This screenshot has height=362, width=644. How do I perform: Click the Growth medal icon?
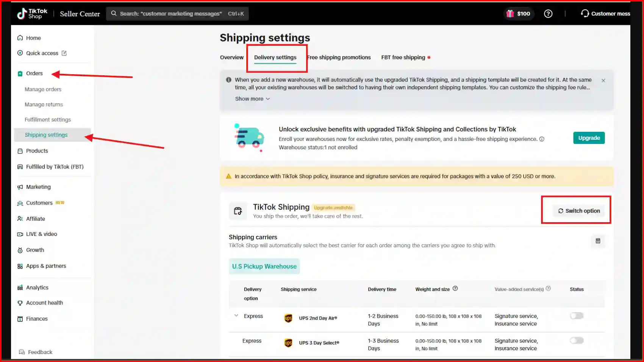coord(20,250)
